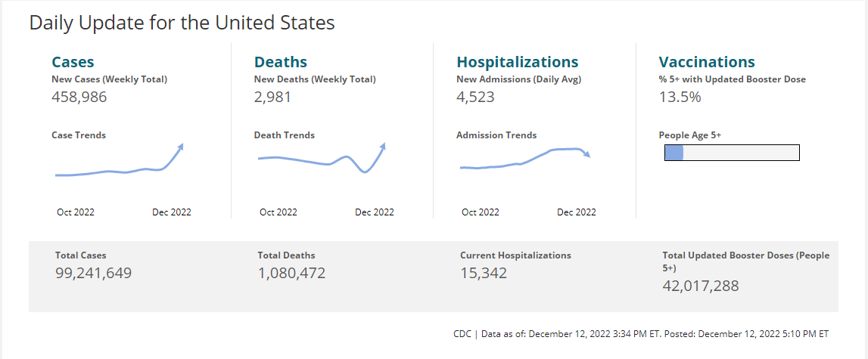Click the People Age 5+ progress bar
This screenshot has height=359, width=868.
click(x=732, y=153)
